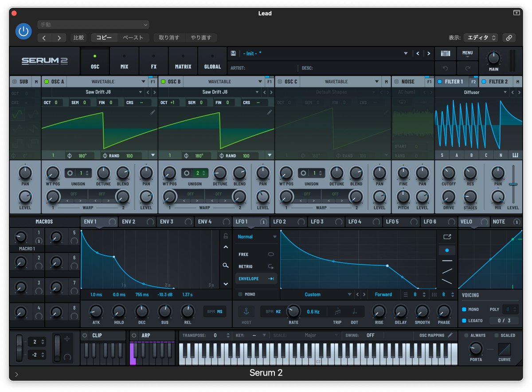Click the plugin power bypass button

coord(23,31)
